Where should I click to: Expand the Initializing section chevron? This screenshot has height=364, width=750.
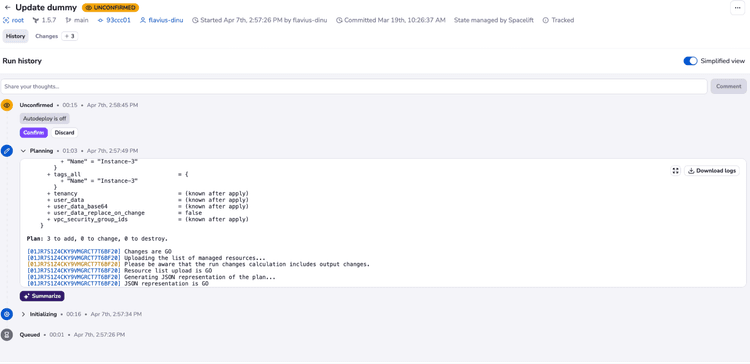click(x=23, y=314)
